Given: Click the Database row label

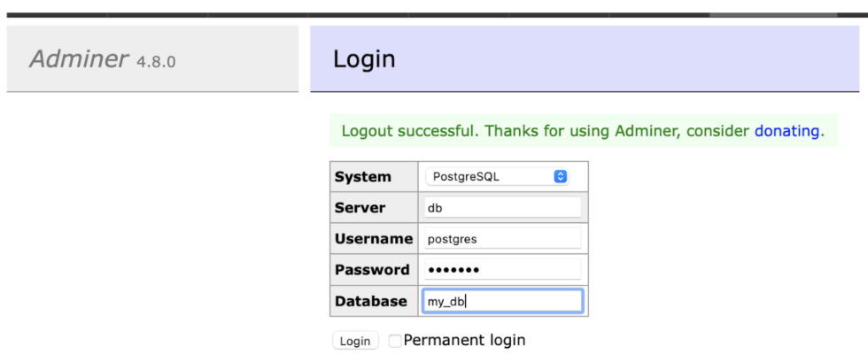Looking at the screenshot, I should click(x=371, y=301).
